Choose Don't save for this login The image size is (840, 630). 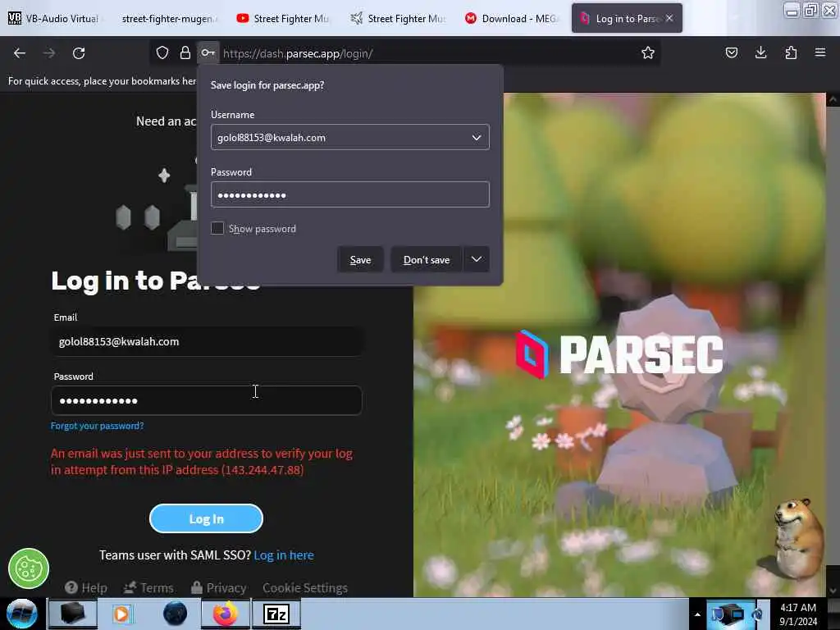coord(427,260)
